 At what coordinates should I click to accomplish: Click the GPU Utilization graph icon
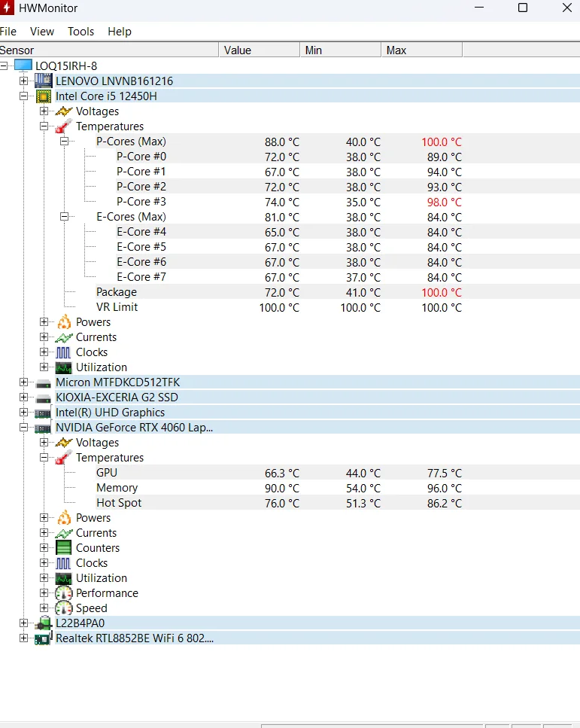click(x=64, y=578)
